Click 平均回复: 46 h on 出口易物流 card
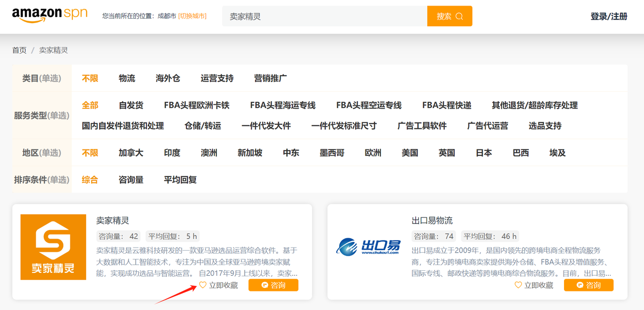The image size is (644, 310). [490, 236]
